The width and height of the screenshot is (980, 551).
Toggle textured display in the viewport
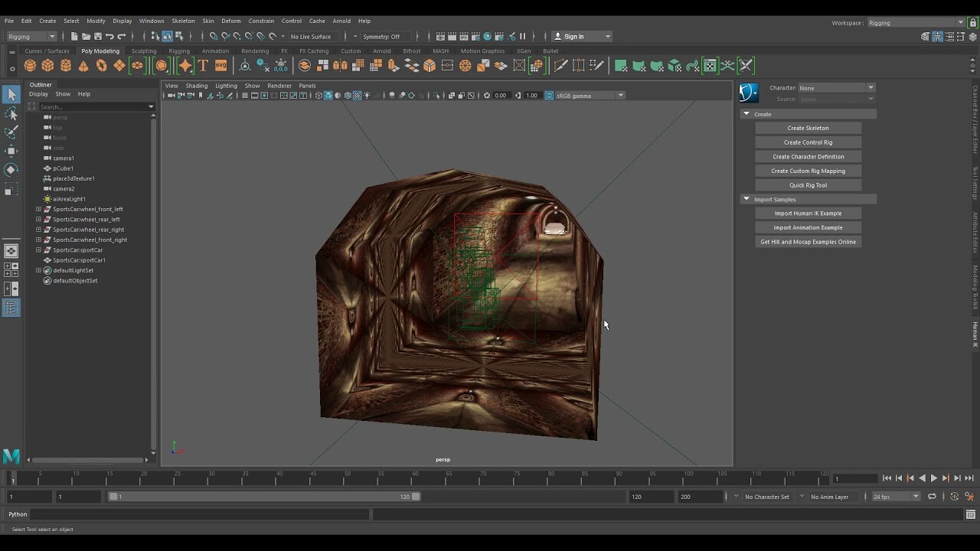tap(357, 96)
